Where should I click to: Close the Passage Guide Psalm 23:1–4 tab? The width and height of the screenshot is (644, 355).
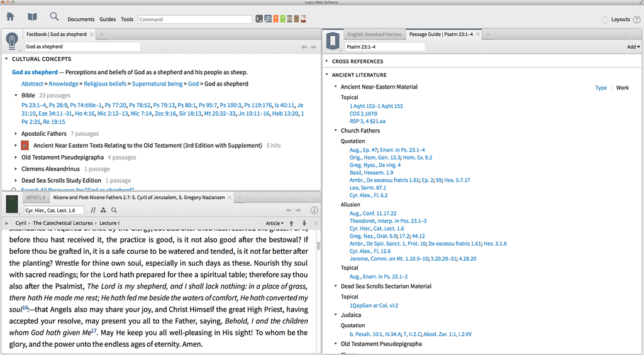coord(478,35)
